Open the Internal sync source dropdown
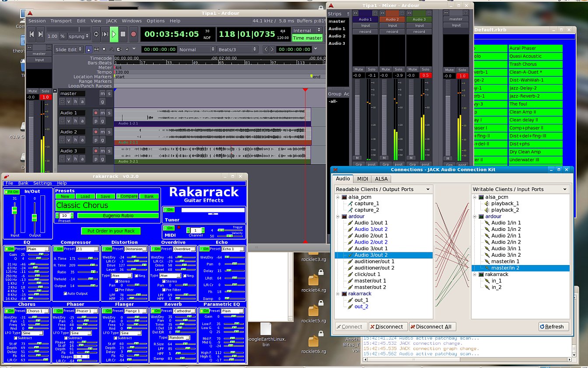 click(x=307, y=31)
